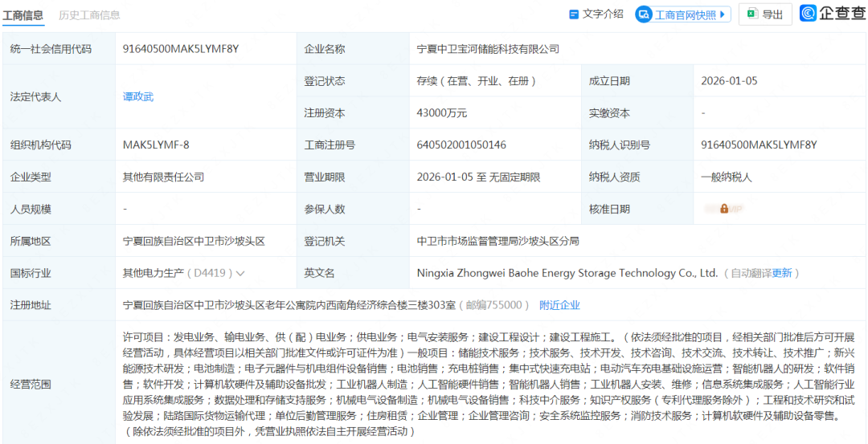Image resolution: width=868 pixels, height=444 pixels.
Task: Click the registered capital 43000万元 value
Action: [x=441, y=113]
